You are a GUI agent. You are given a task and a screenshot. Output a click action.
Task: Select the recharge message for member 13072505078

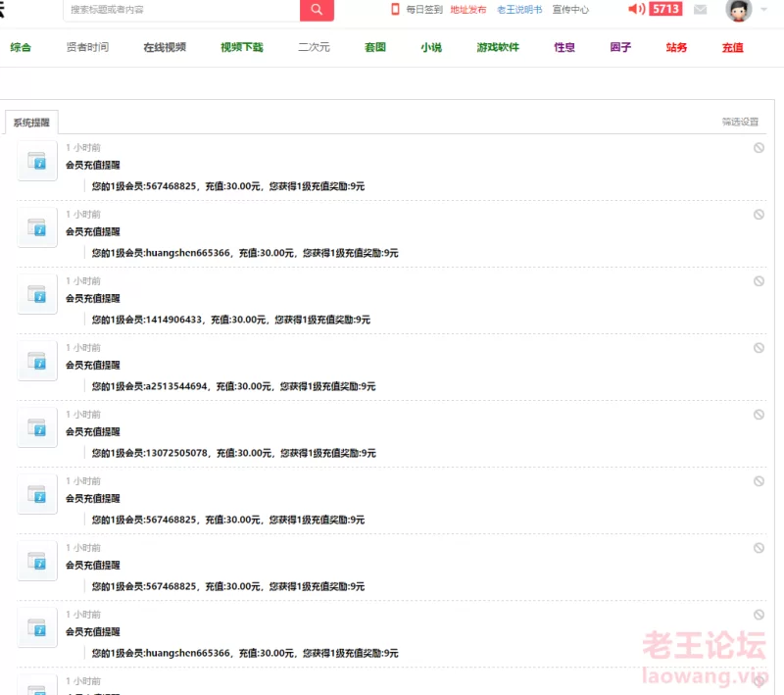[x=234, y=453]
